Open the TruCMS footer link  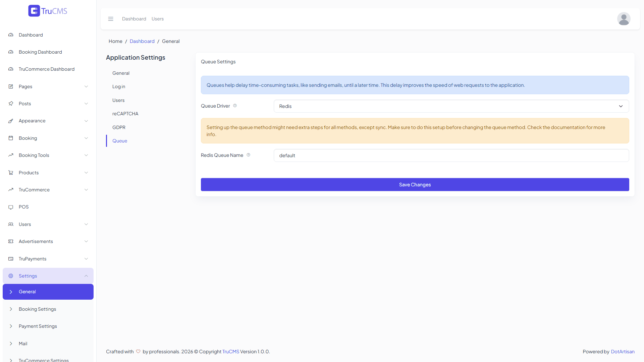coord(231,352)
